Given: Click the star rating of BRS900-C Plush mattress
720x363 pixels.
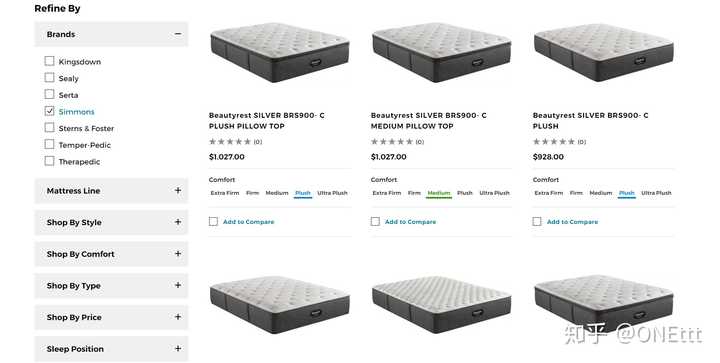Looking at the screenshot, I should tap(554, 142).
